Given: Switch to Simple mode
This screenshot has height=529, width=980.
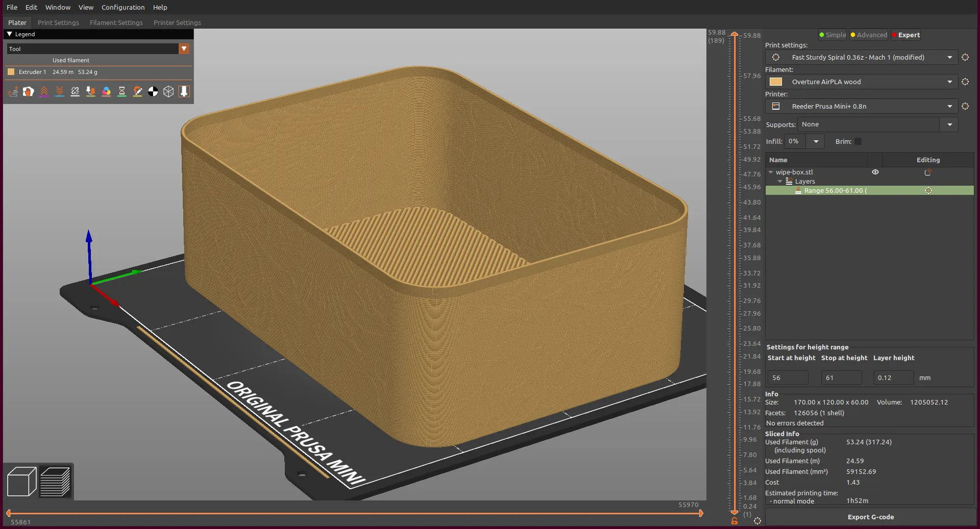Looking at the screenshot, I should coord(832,35).
